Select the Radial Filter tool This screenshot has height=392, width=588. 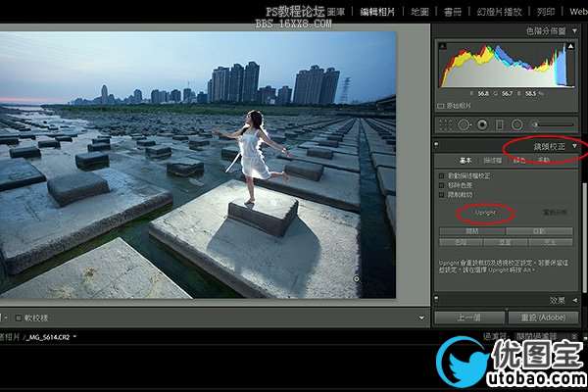[516, 124]
